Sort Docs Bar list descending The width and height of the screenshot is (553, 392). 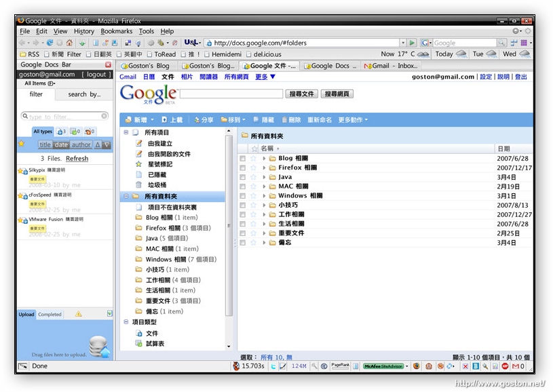coord(107,144)
